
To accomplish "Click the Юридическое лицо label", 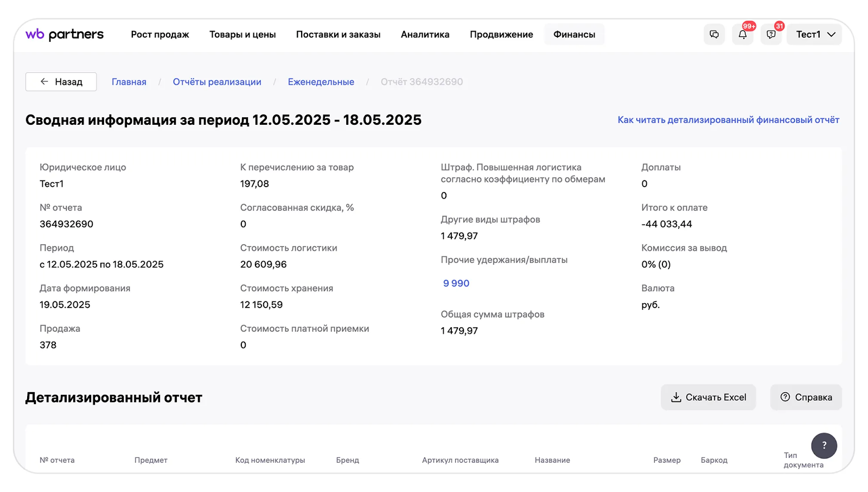I will tap(83, 168).
